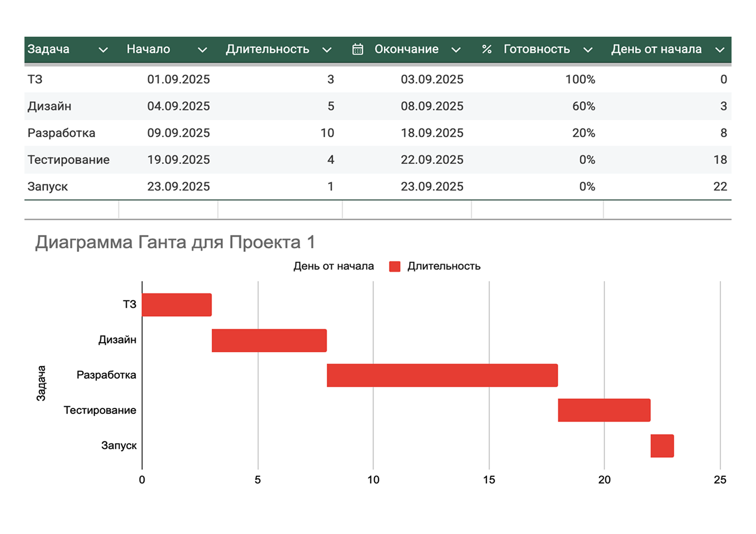Click the Разработка axis label in the chart
This screenshot has height=534, width=756.
pyautogui.click(x=106, y=375)
